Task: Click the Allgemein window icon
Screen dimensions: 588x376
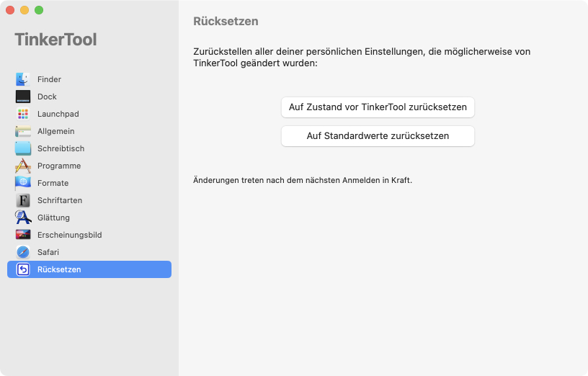Action: pyautogui.click(x=23, y=131)
